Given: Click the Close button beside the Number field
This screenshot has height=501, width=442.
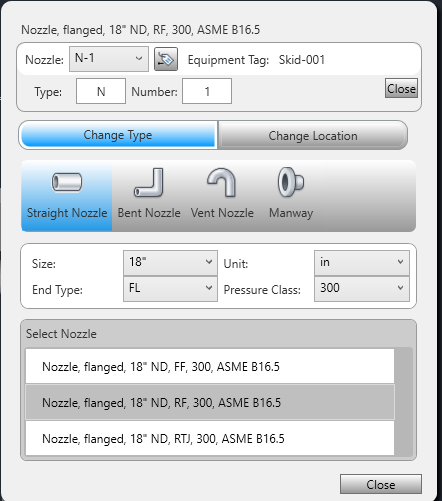Looking at the screenshot, I should [401, 88].
